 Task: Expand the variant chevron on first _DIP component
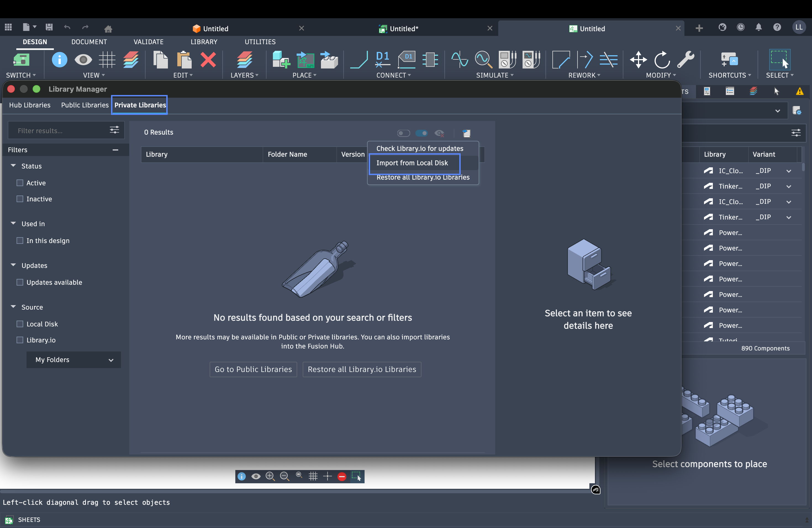(x=789, y=171)
